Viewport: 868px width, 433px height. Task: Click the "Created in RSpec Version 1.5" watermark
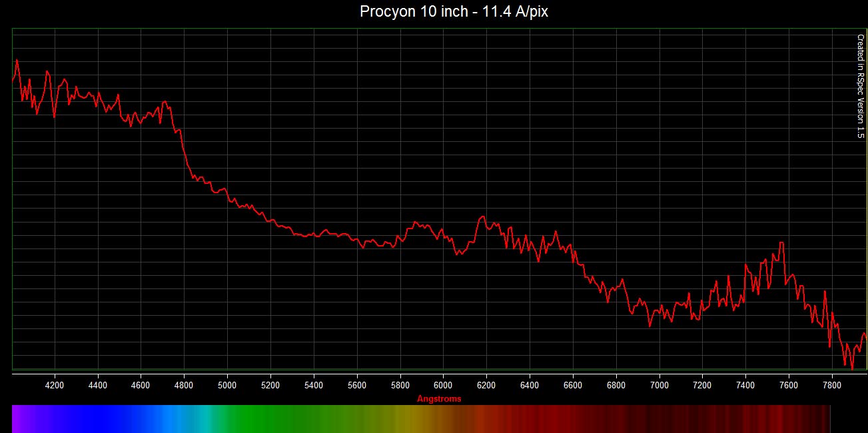point(860,87)
